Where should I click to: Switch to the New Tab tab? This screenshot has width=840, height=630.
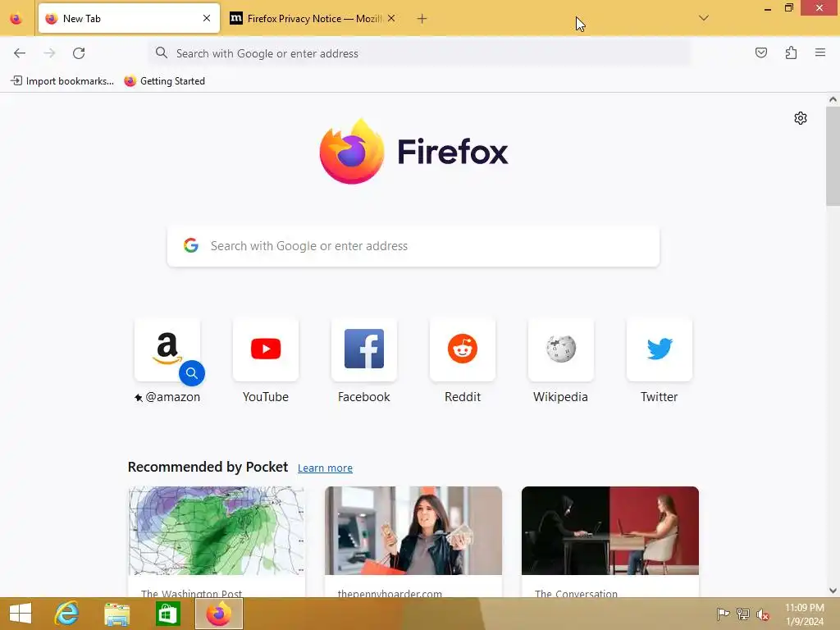(x=129, y=19)
